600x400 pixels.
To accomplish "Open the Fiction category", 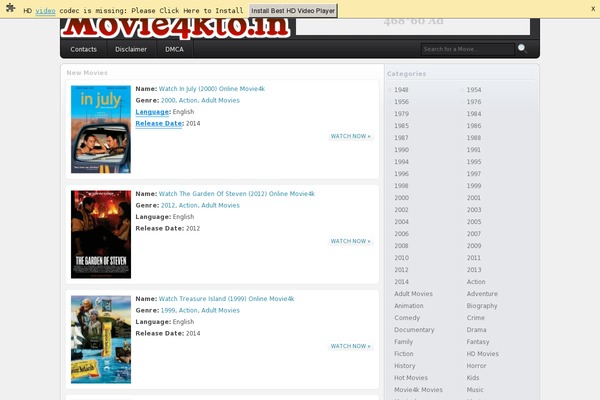I will [404, 354].
